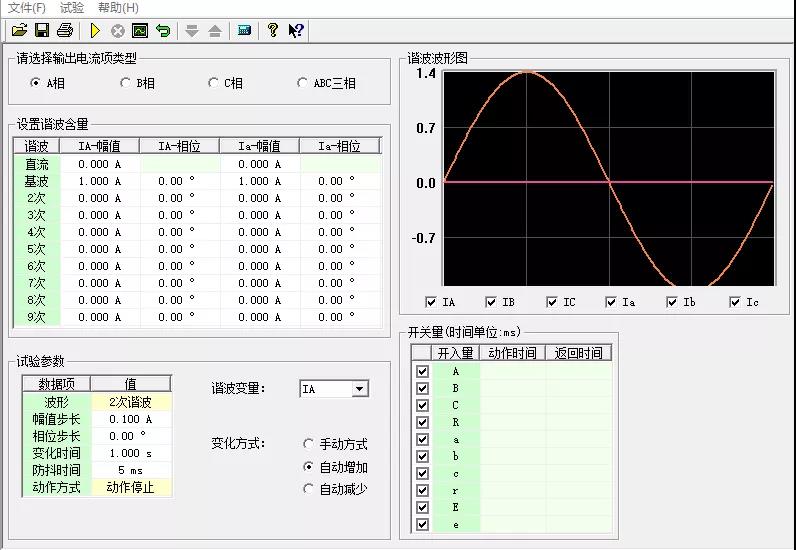Toggle the IA waveform checkbox
796x550 pixels.
coord(431,302)
